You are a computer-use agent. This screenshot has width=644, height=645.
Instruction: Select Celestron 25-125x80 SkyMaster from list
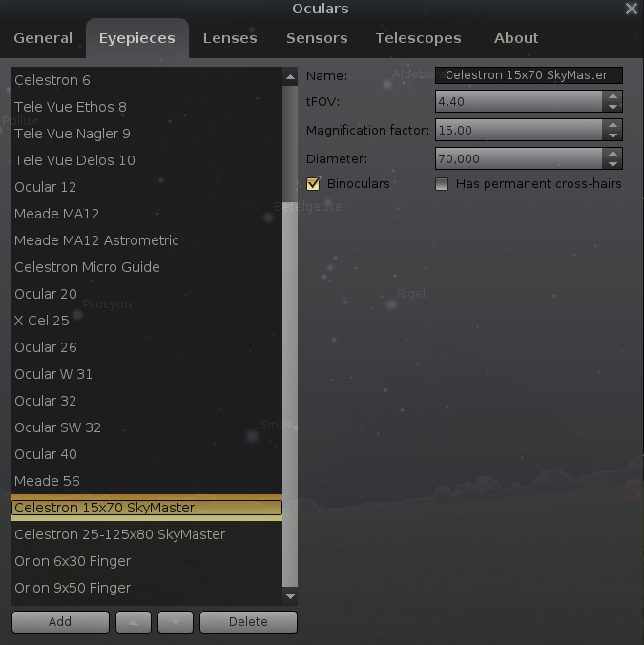(x=120, y=534)
